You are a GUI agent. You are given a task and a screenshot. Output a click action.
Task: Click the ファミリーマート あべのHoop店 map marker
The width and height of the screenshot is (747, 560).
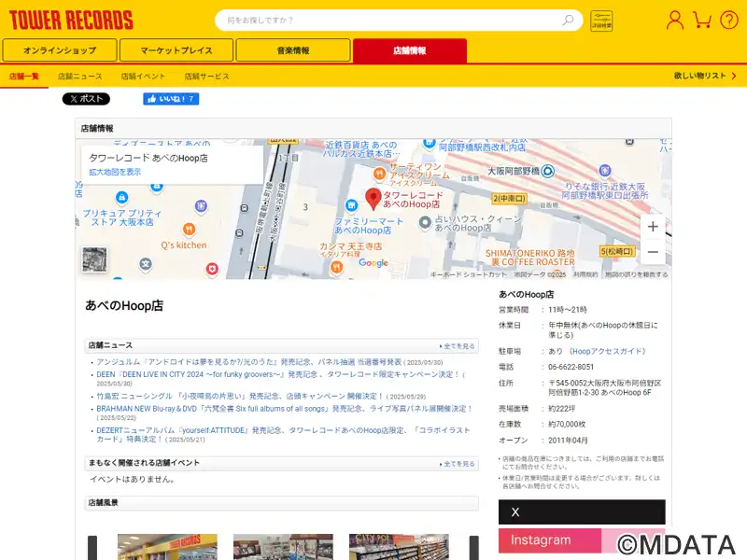352,205
